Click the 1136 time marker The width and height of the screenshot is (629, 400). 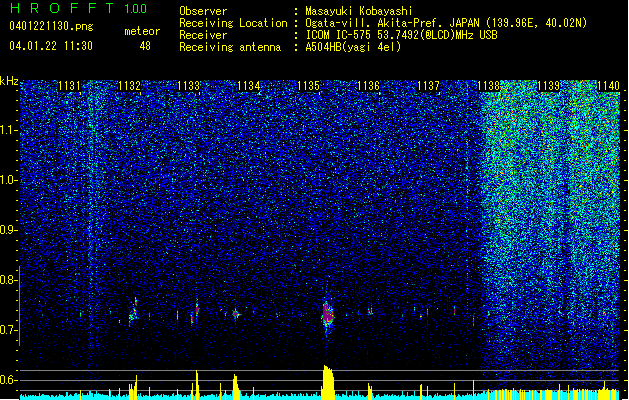[368, 86]
